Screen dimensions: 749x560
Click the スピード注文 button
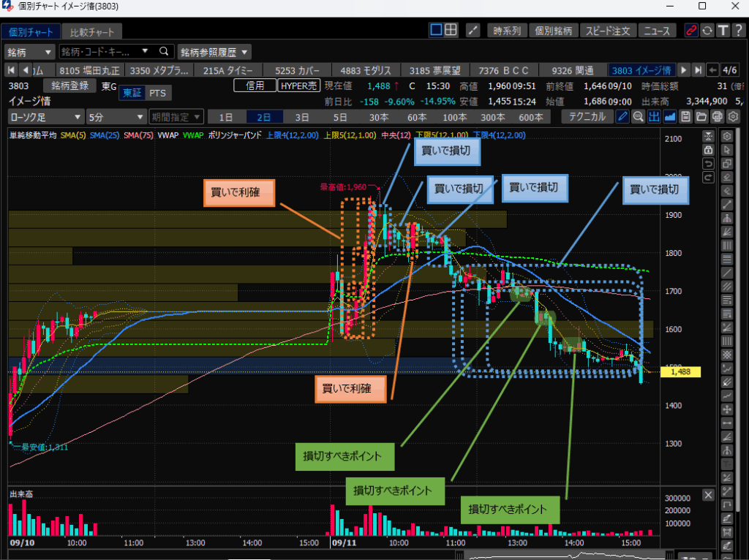click(607, 31)
